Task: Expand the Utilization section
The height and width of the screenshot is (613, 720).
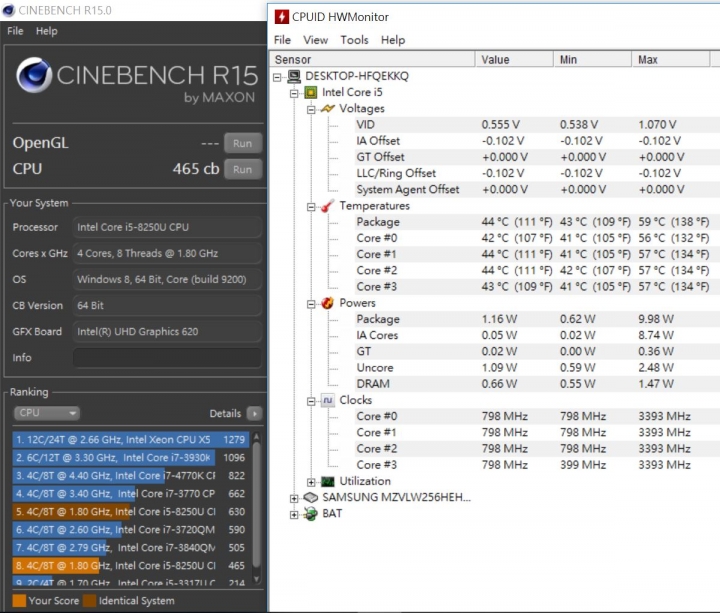Action: pyautogui.click(x=311, y=482)
